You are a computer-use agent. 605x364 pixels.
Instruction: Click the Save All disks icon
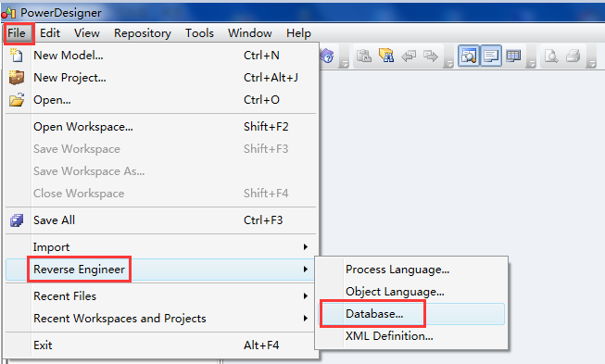(17, 220)
